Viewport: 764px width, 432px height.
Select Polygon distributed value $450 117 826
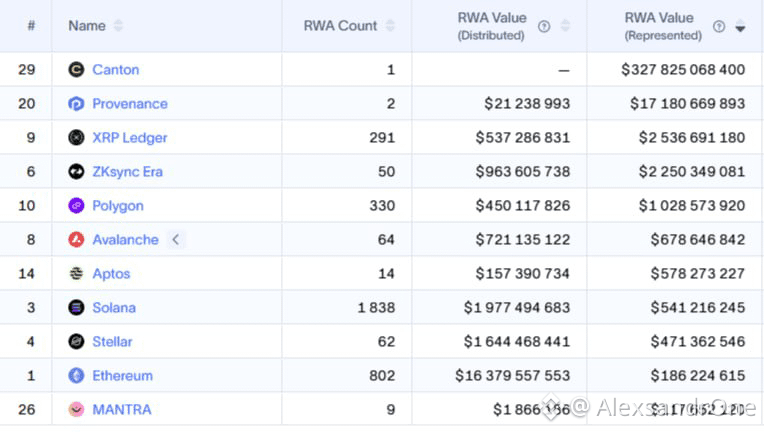523,206
